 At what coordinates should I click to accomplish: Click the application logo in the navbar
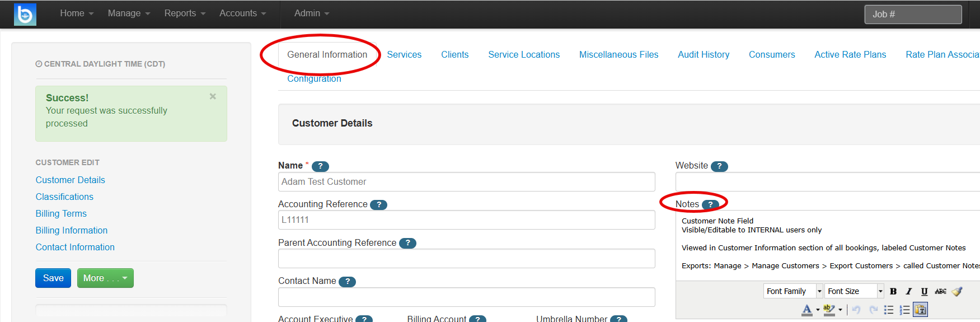coord(25,15)
